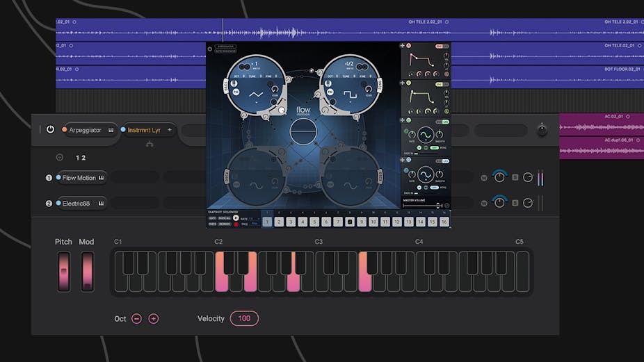
Task: Click Flow Motion layer's W button
Action: pyautogui.click(x=484, y=178)
